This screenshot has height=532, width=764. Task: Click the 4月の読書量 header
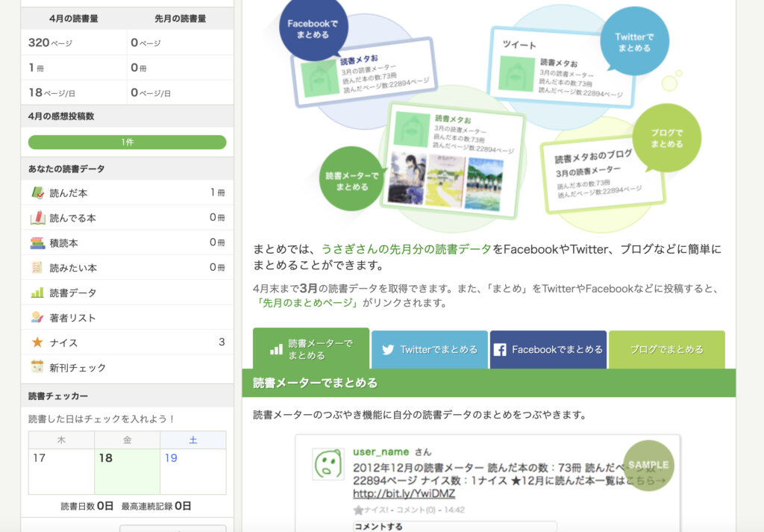click(x=74, y=19)
